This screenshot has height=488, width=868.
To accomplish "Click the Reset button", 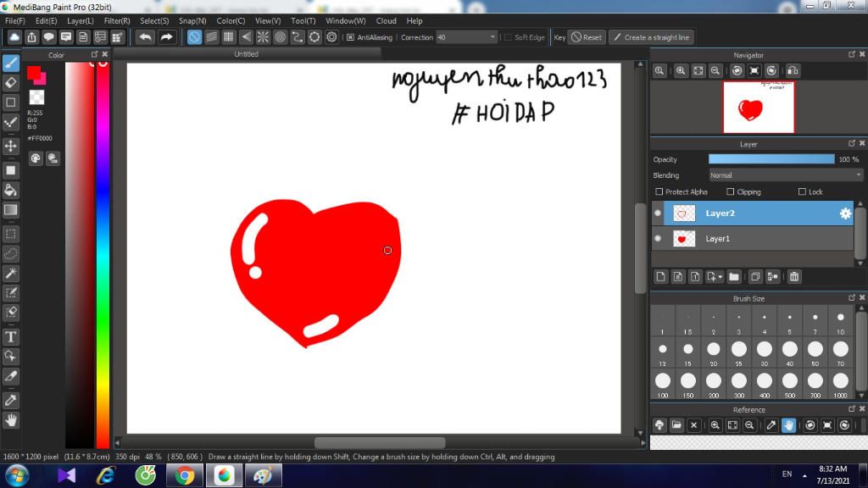I will click(x=587, y=37).
